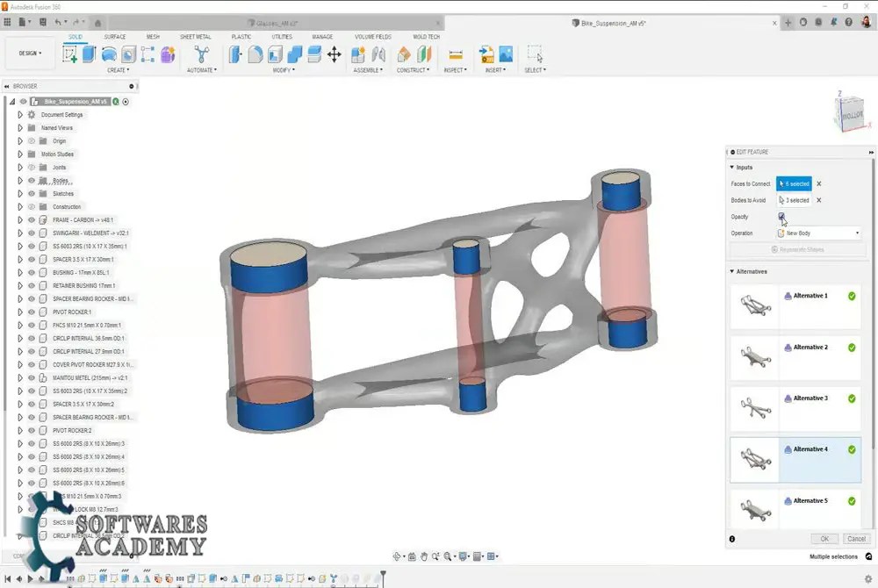This screenshot has width=878, height=588.
Task: Click OK in the Edit Feature panel
Action: [825, 538]
